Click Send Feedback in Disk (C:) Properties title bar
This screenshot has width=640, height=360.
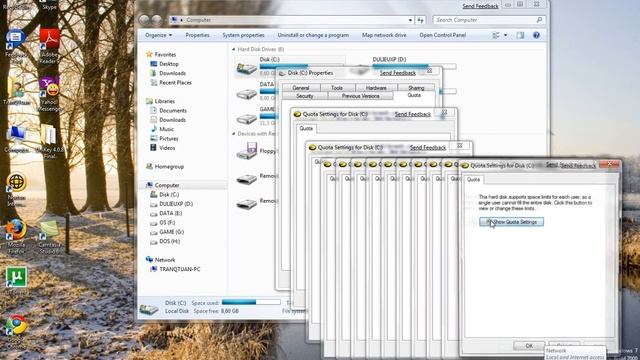coord(398,73)
